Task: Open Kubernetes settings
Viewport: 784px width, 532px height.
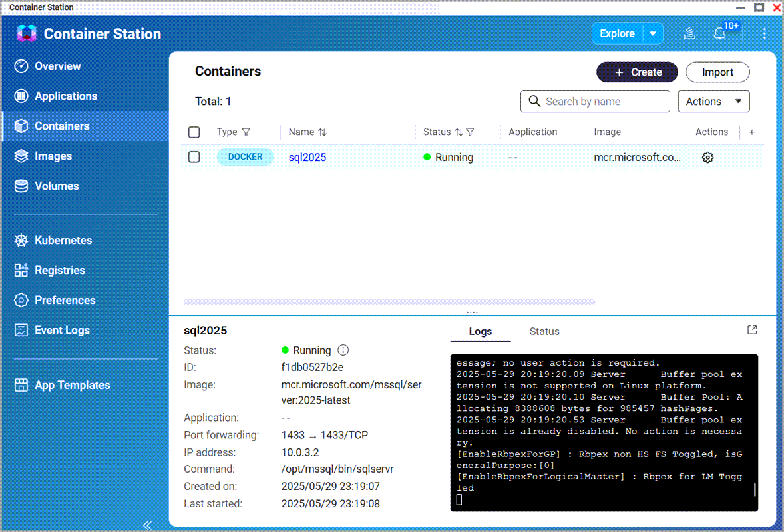Action: click(63, 240)
